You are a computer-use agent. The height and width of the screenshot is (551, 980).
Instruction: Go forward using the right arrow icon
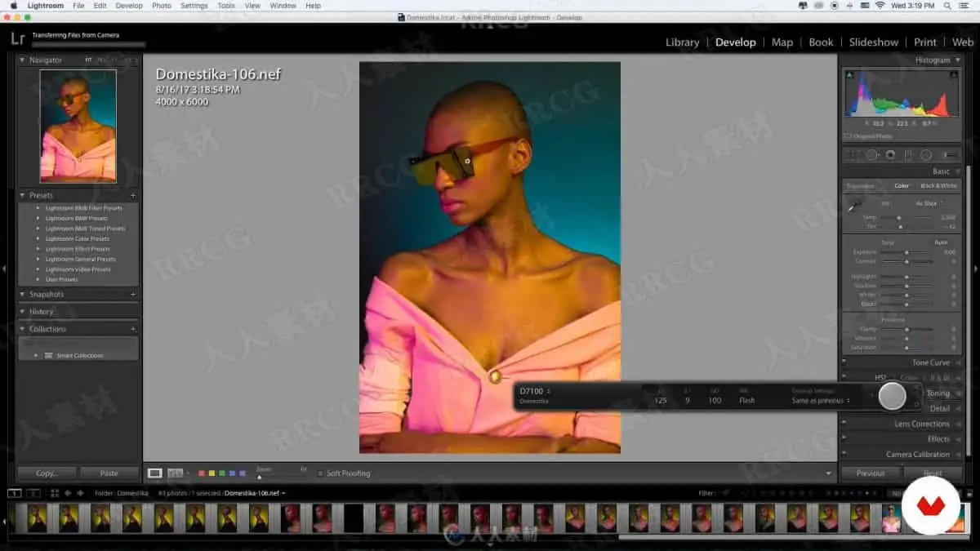80,493
